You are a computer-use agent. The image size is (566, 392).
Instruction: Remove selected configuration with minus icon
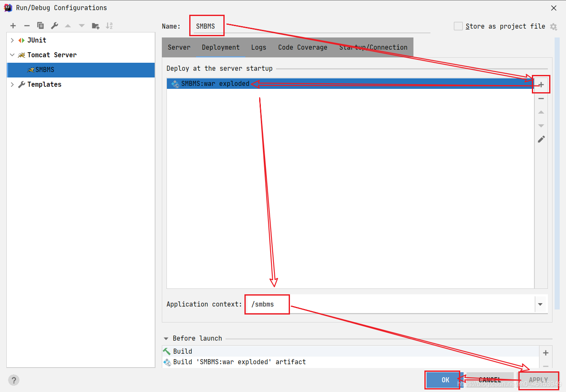click(27, 26)
